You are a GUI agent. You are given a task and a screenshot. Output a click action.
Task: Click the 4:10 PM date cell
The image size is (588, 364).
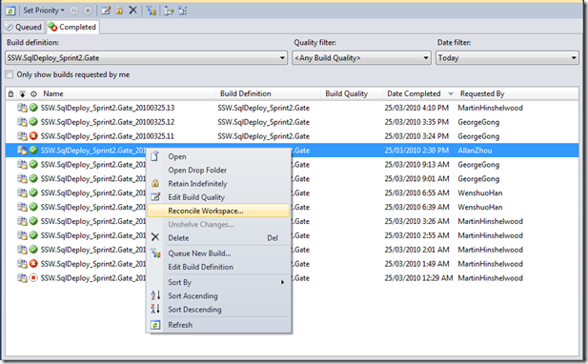click(416, 108)
